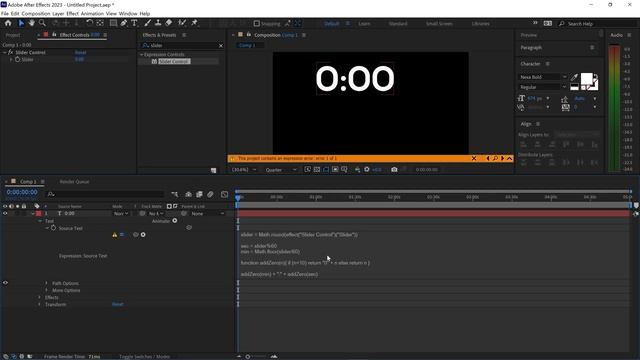Expand the More Options group
640x360 pixels.
click(x=46, y=290)
